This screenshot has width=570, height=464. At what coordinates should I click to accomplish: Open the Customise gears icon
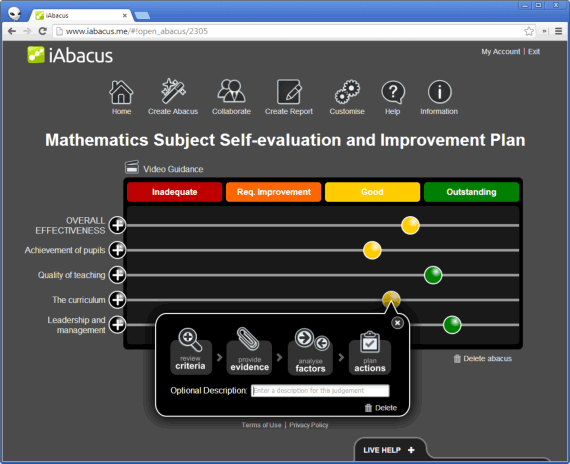(347, 92)
